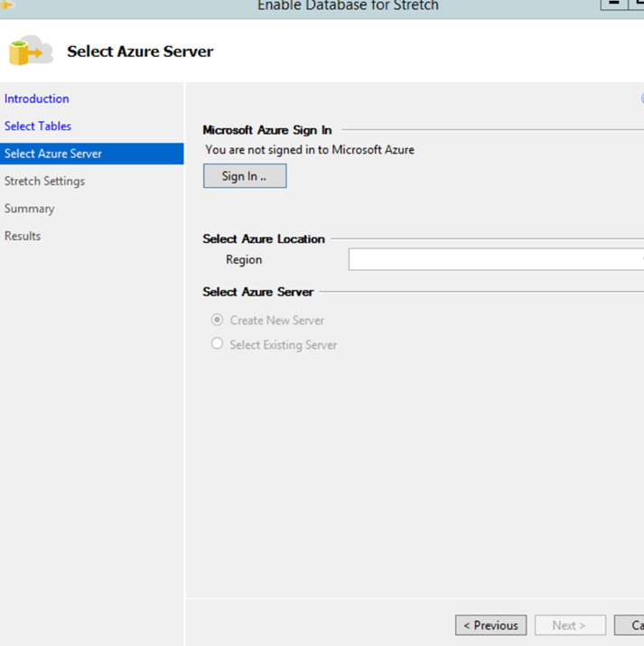Screen dimensions: 644x646
Task: Click the Select Azure Location heading
Action: [x=264, y=239]
